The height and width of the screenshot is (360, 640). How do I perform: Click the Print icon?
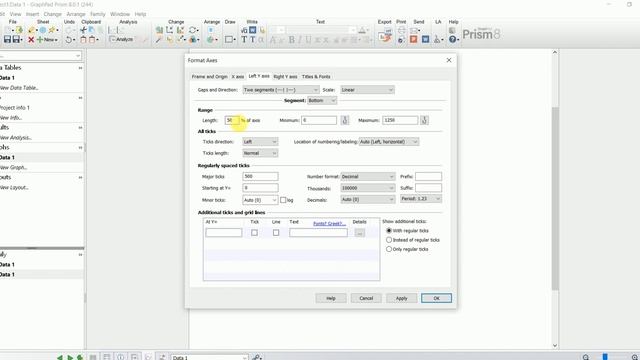(402, 30)
